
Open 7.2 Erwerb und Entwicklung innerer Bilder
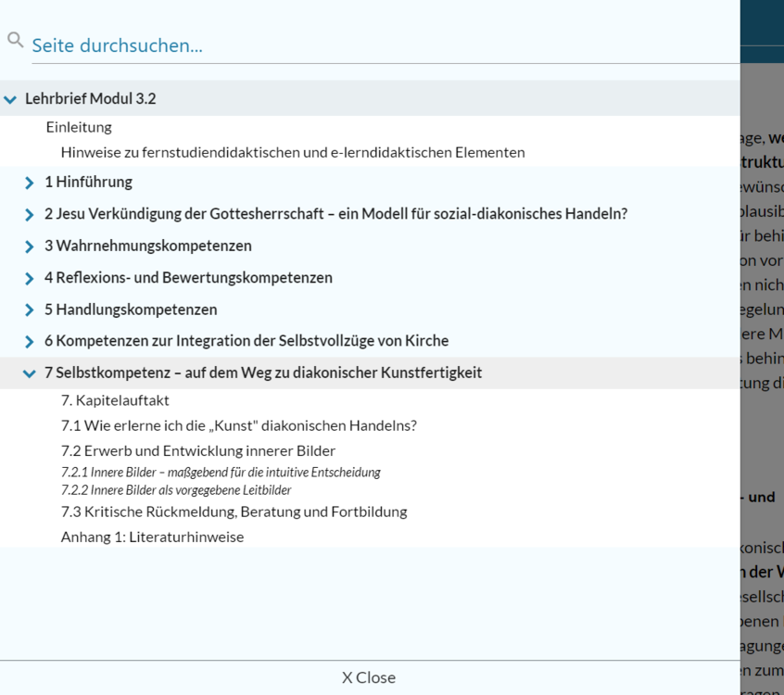197,451
